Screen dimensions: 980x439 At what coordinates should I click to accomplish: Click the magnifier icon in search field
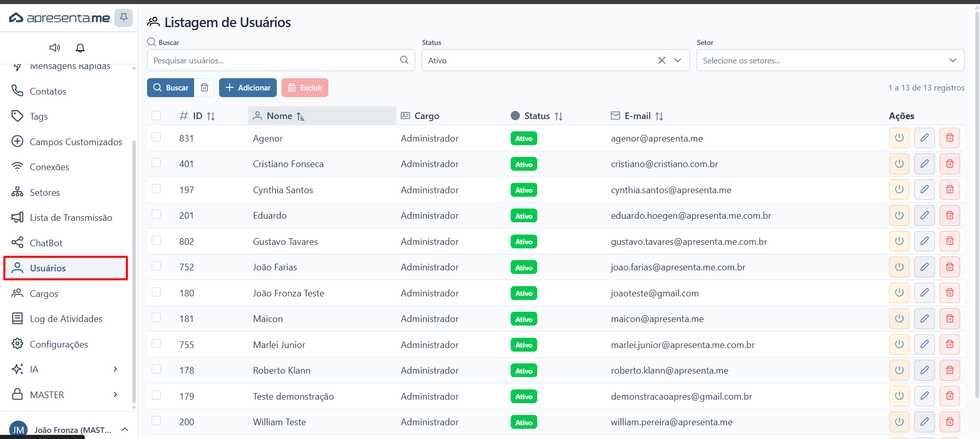click(404, 60)
